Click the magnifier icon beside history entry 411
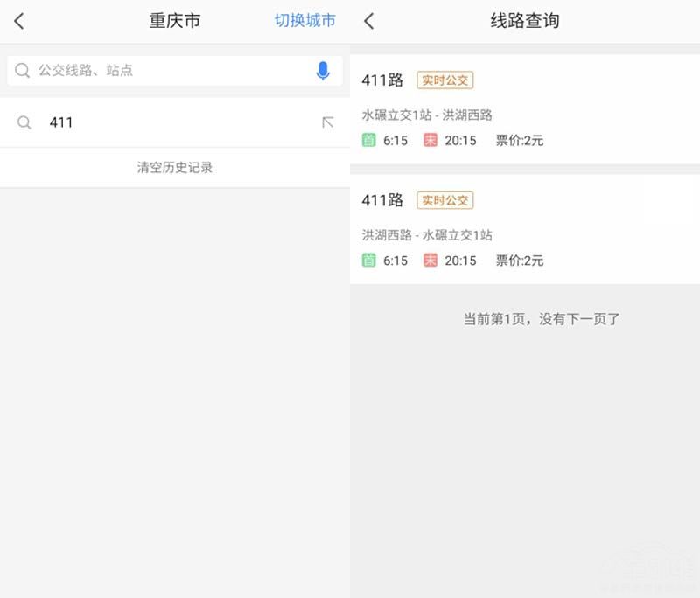 click(x=24, y=122)
